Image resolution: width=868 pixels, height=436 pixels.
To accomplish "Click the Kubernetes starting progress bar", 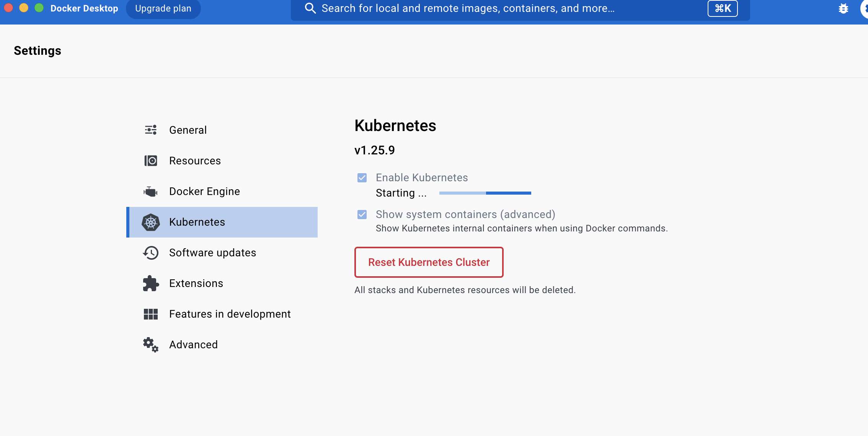I will [x=485, y=193].
